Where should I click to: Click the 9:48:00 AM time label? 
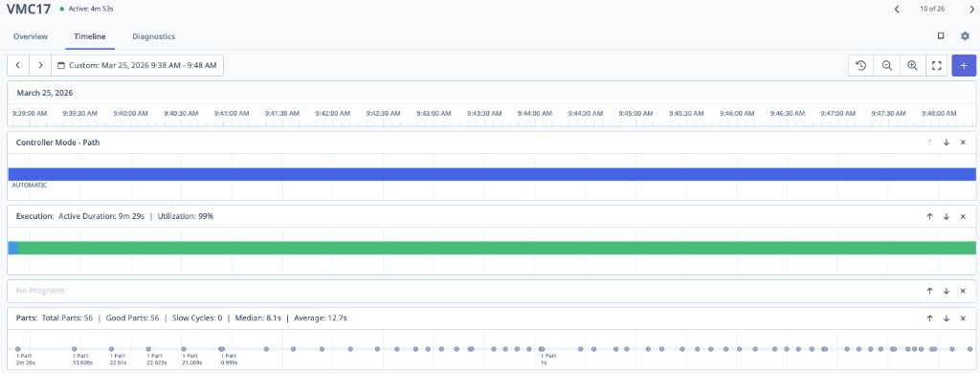coord(939,114)
